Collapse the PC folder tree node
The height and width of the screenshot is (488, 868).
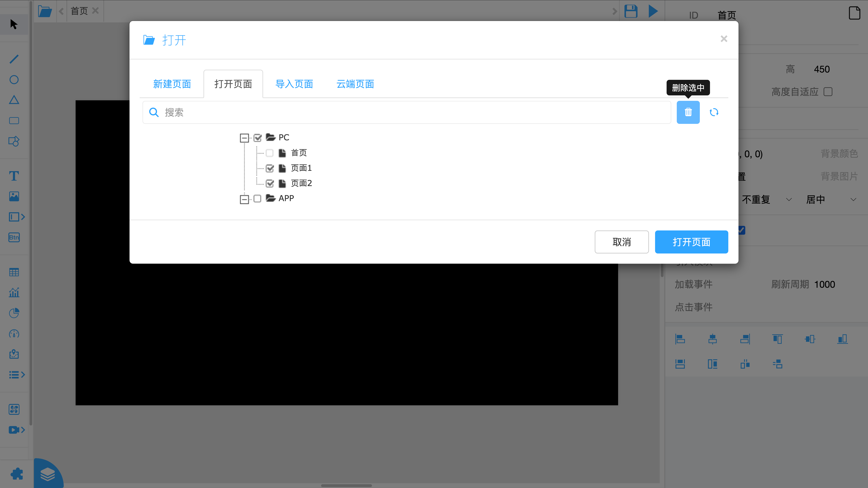click(244, 138)
